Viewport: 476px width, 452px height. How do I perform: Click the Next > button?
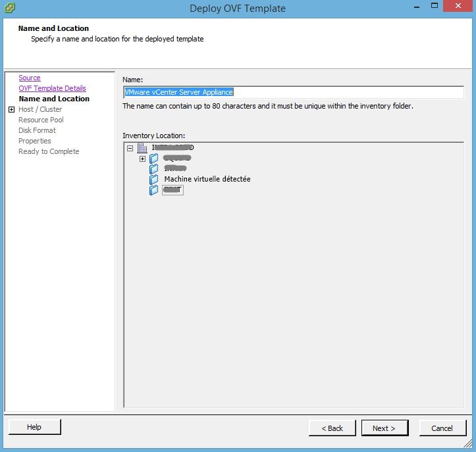tap(384, 428)
